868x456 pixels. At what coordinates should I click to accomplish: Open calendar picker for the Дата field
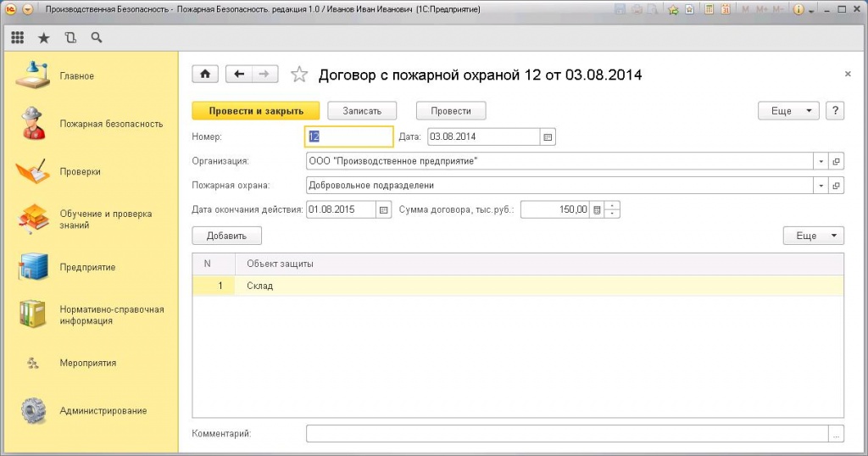(548, 137)
